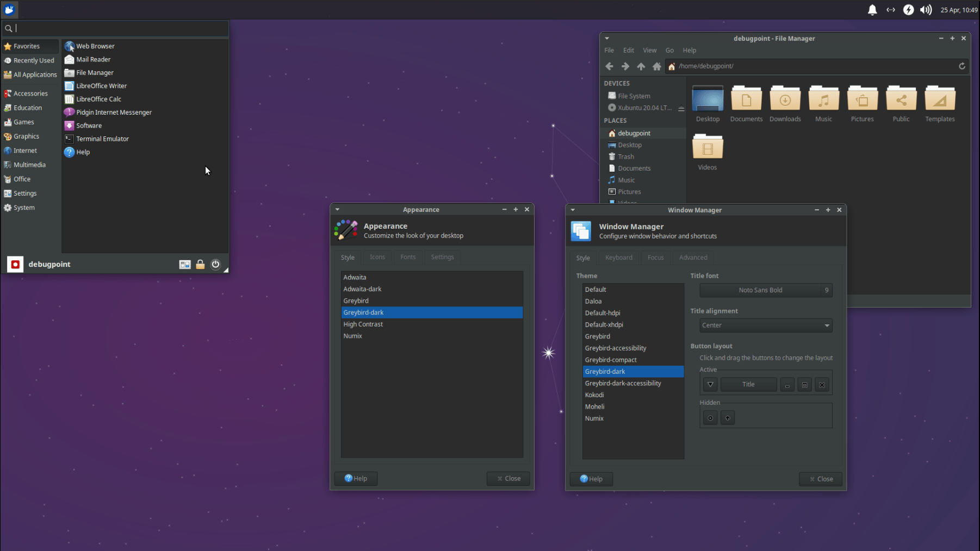Viewport: 980px width, 551px height.
Task: Open the Go menu in File Manager
Action: click(669, 50)
